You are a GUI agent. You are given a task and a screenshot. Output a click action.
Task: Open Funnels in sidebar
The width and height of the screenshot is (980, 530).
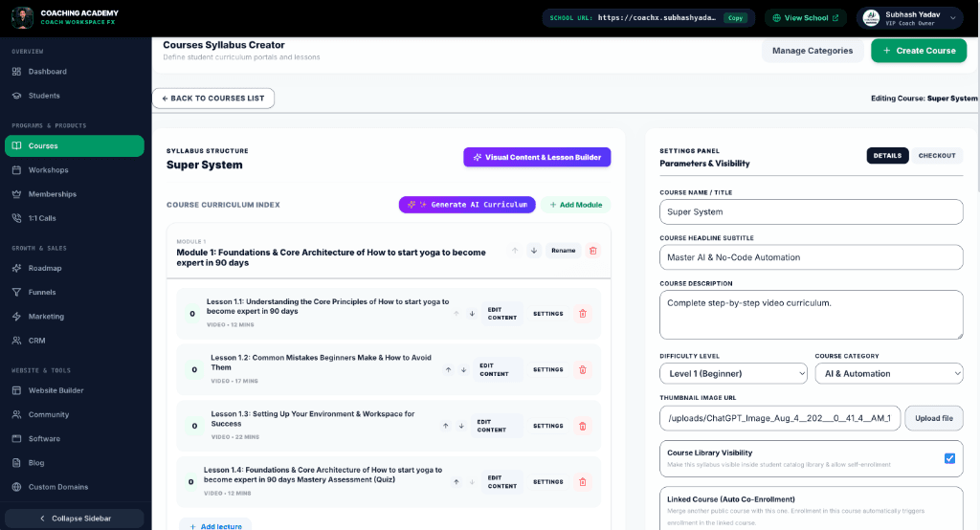click(x=75, y=292)
